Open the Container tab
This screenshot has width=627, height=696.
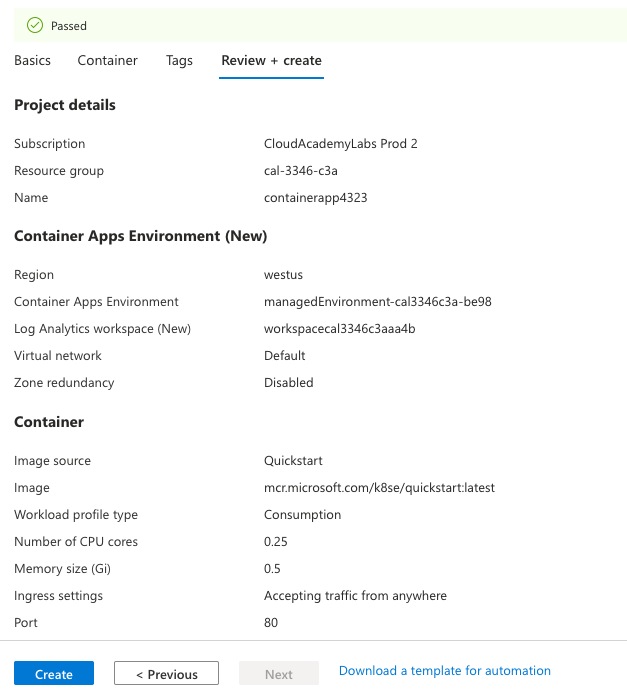(x=107, y=61)
